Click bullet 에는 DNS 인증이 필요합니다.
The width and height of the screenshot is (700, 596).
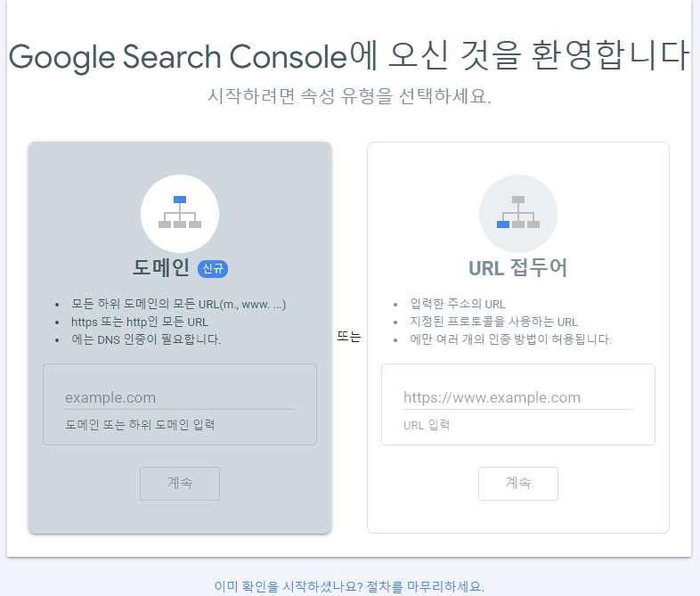[146, 339]
